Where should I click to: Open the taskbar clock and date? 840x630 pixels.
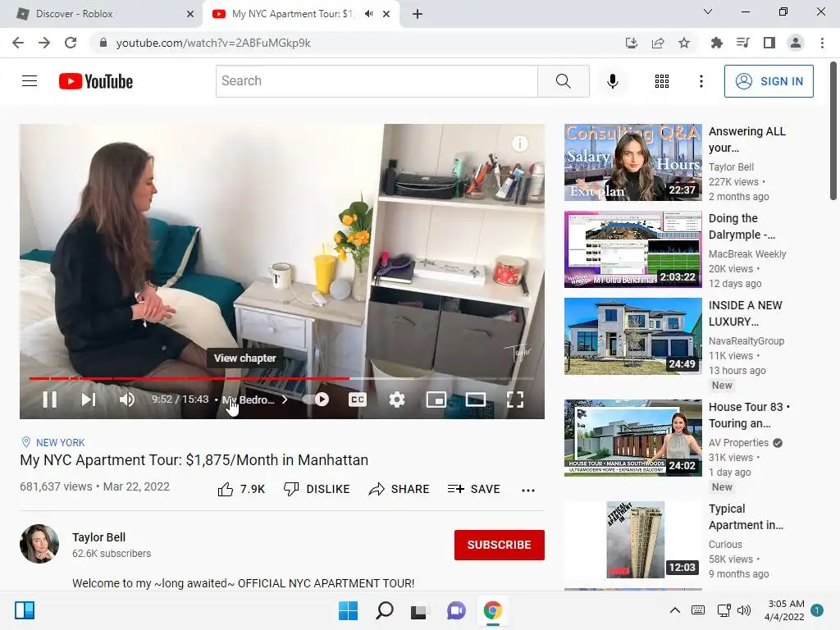[784, 610]
